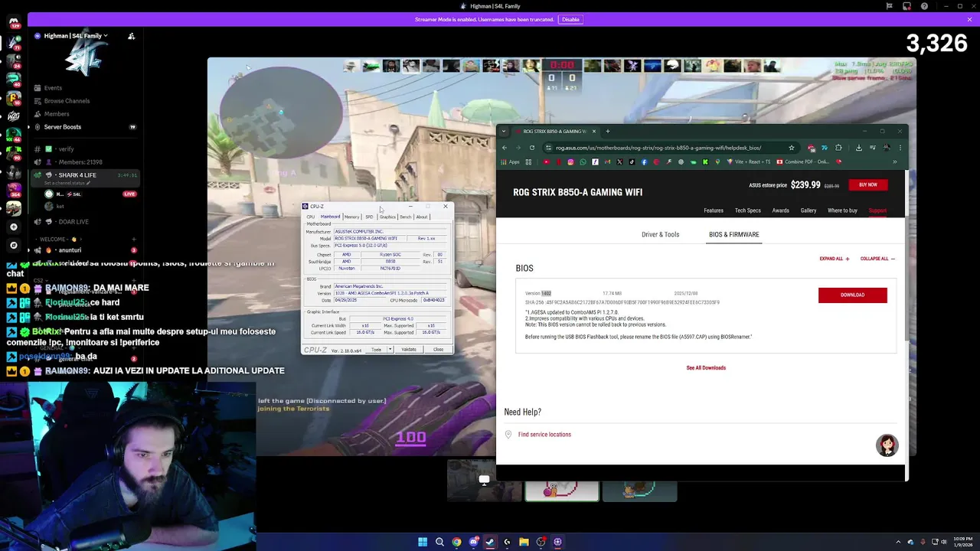The height and width of the screenshot is (551, 980).
Task: Click the red DOWNLOAD button for BIOS
Action: pyautogui.click(x=852, y=295)
